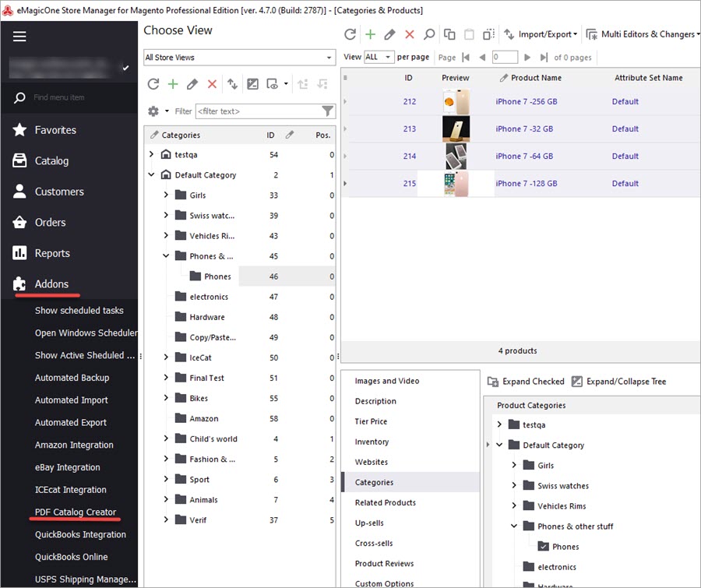
Task: Click the copy product icon
Action: pyautogui.click(x=449, y=34)
